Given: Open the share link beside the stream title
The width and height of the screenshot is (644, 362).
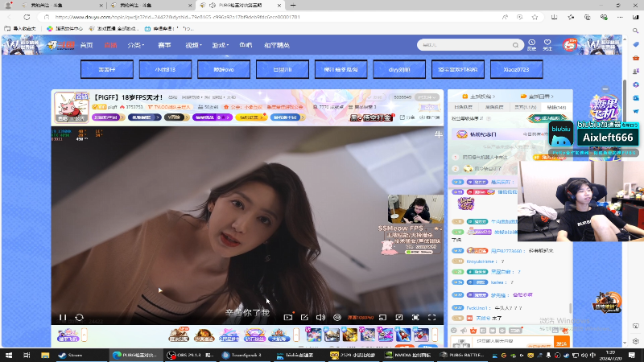Looking at the screenshot, I should pos(407,117).
